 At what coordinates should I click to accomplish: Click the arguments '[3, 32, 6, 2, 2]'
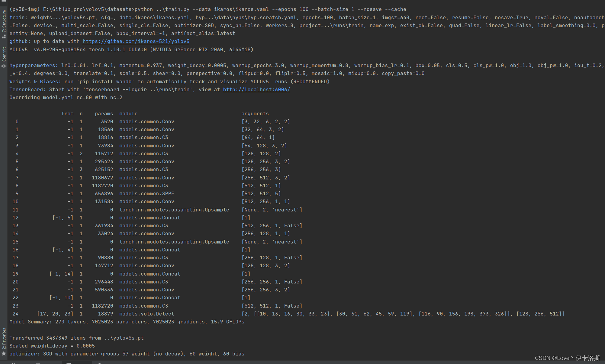pyautogui.click(x=266, y=122)
